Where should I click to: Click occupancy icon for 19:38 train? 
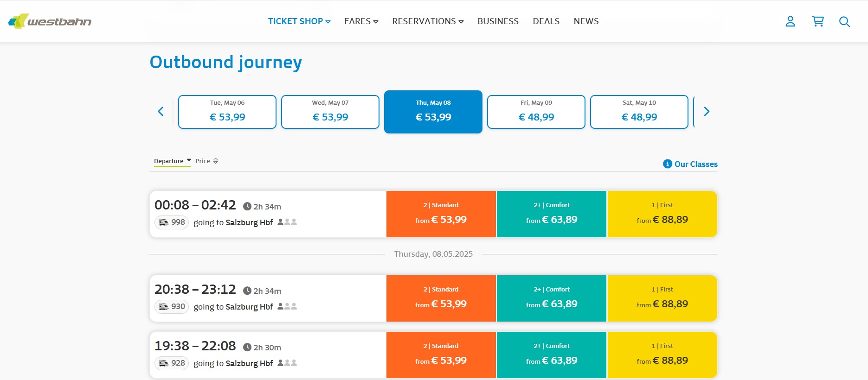coord(287,363)
